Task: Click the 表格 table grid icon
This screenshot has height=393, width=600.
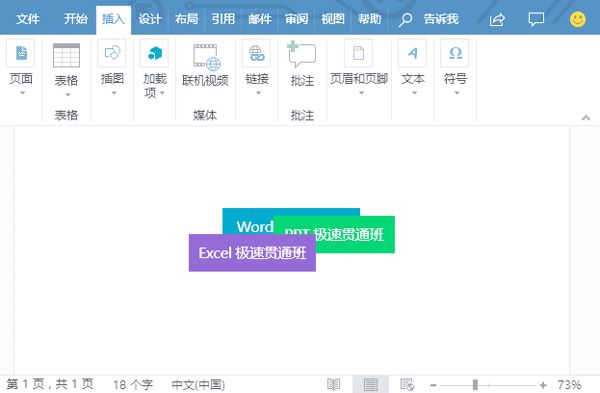Action: point(66,55)
